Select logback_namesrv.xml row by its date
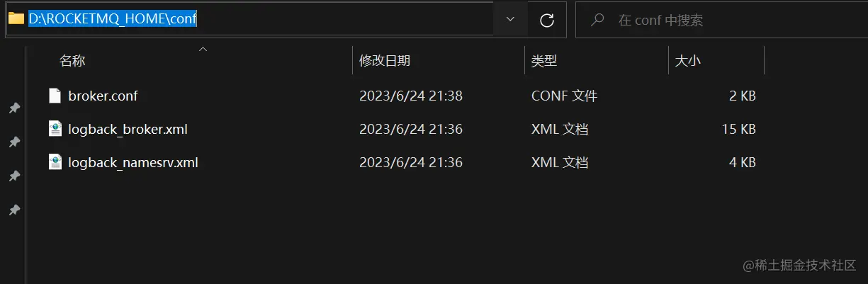868x284 pixels. pyautogui.click(x=411, y=162)
